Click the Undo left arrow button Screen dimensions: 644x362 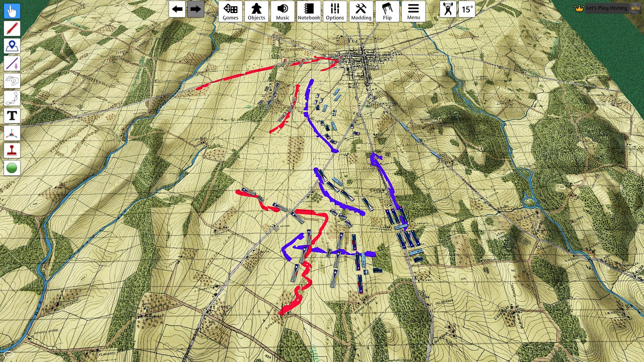click(177, 9)
